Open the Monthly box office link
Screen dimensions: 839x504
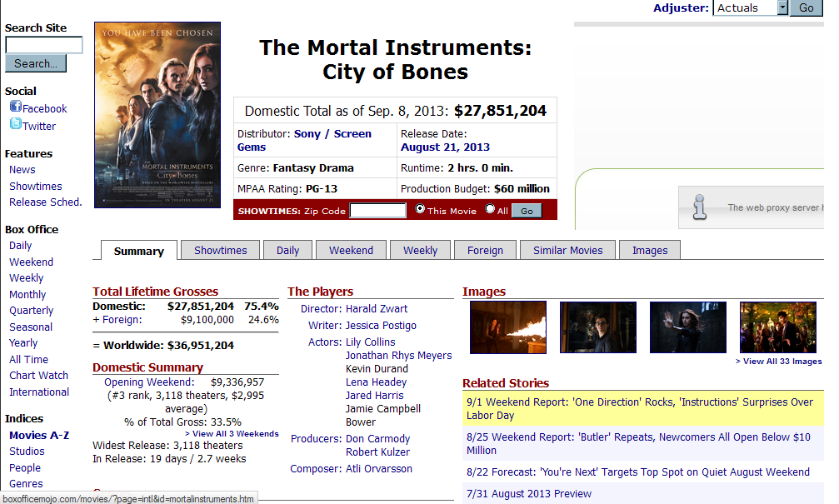point(27,295)
